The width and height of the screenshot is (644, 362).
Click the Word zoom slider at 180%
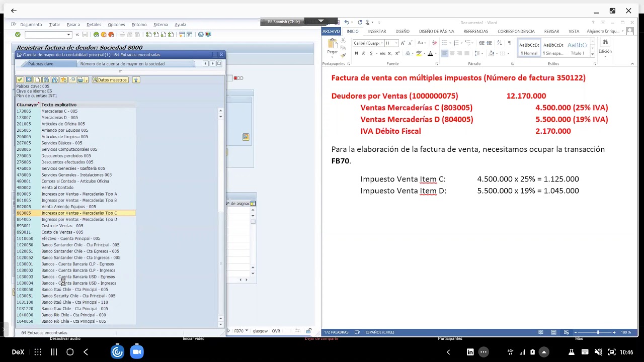(x=598, y=332)
